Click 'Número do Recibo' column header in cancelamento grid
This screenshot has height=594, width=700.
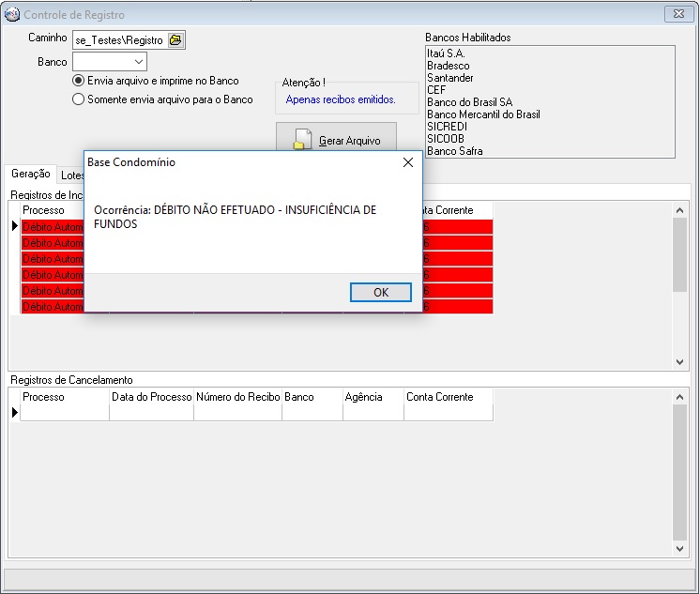coord(237,397)
